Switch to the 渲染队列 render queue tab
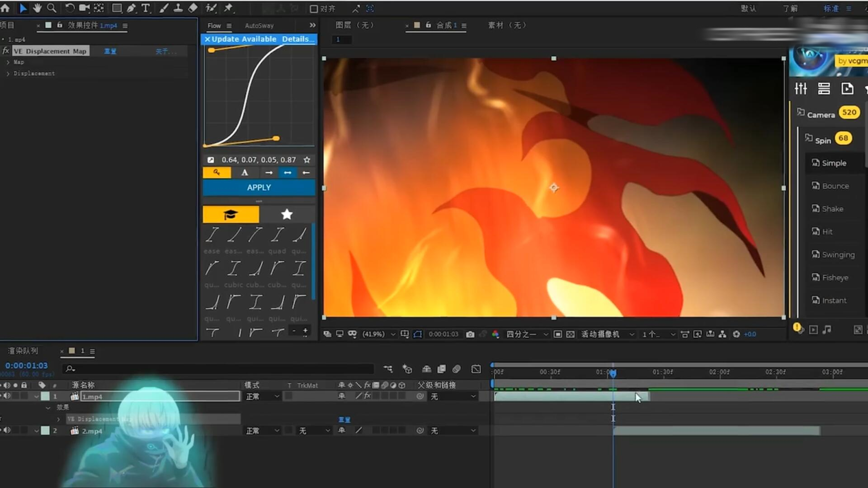This screenshot has height=488, width=868. tap(23, 351)
